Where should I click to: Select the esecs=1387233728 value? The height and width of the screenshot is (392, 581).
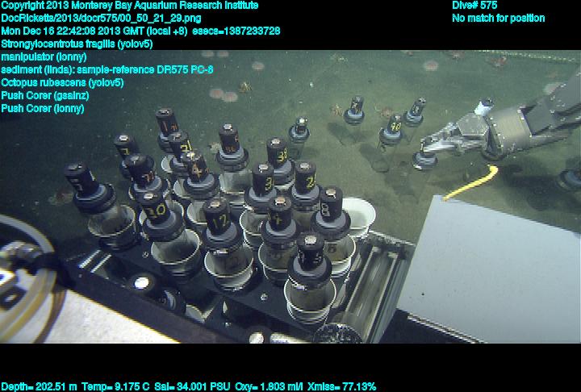click(x=236, y=31)
